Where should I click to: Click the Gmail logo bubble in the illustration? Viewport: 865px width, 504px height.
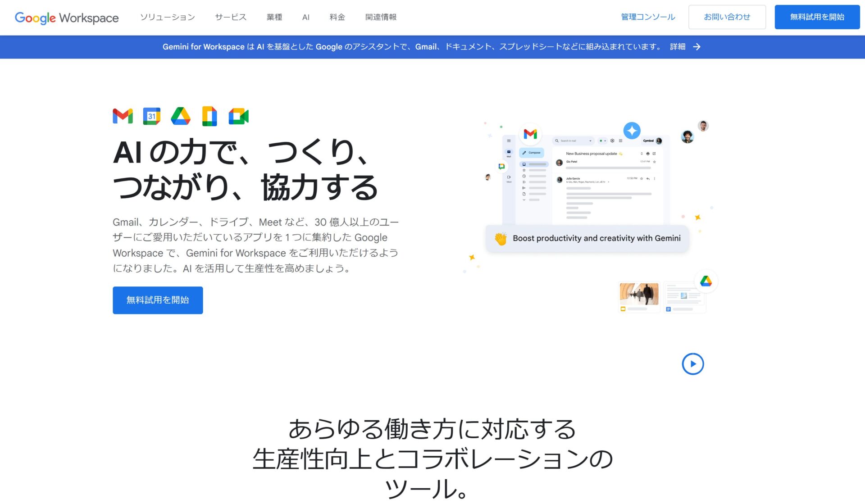tap(530, 134)
